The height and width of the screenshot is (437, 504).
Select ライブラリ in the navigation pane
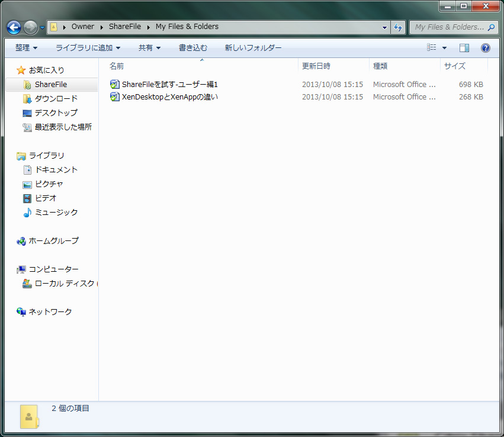47,156
